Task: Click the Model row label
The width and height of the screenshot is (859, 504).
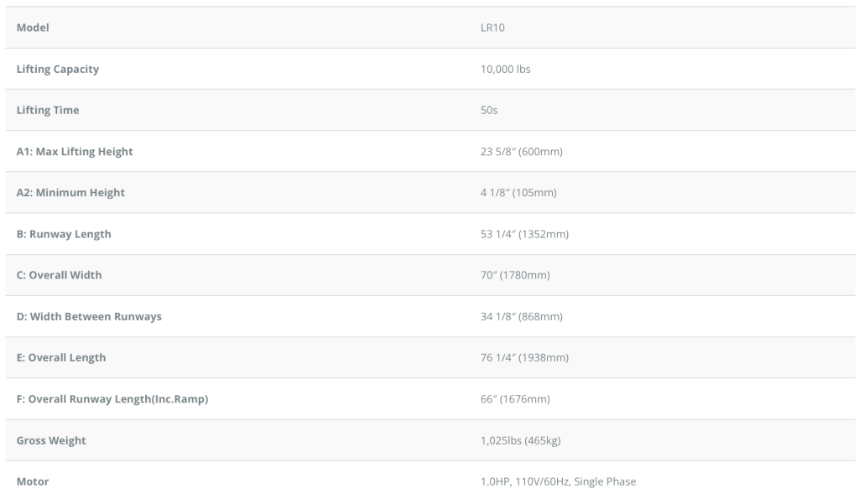Action: coord(33,28)
